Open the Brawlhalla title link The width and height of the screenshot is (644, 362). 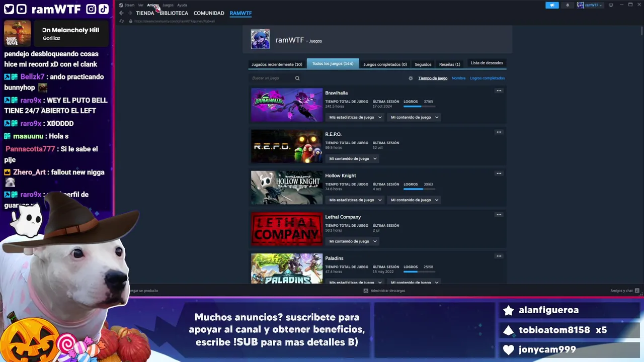(336, 93)
